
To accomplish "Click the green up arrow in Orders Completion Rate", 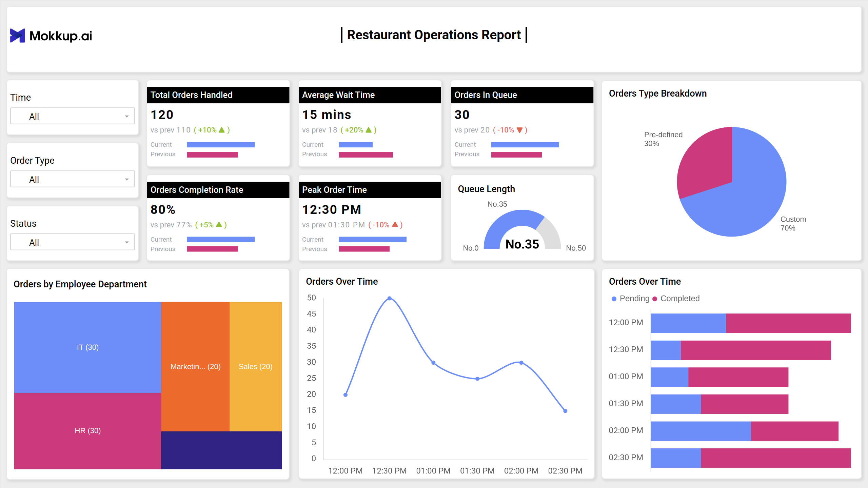I will tap(219, 225).
